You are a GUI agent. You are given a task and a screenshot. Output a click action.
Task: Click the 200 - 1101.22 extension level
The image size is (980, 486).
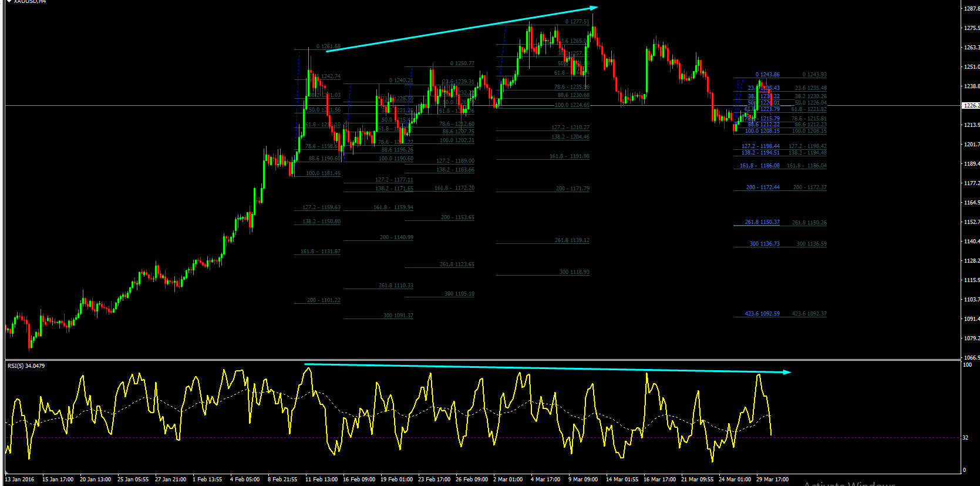pos(324,300)
